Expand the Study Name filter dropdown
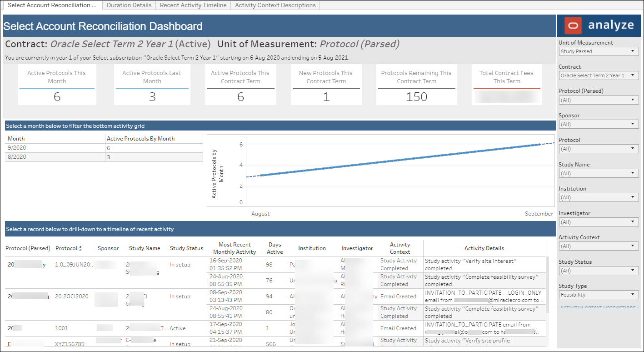The image size is (644, 352). pos(599,173)
